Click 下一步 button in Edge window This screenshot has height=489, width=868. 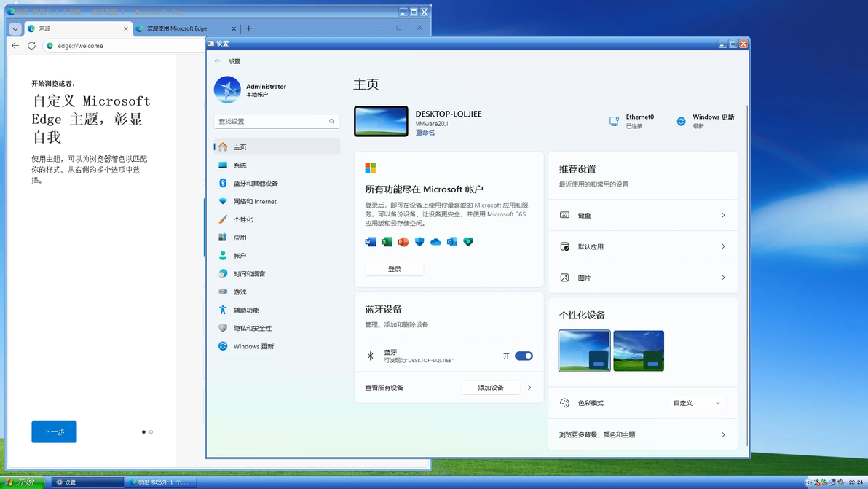[54, 432]
